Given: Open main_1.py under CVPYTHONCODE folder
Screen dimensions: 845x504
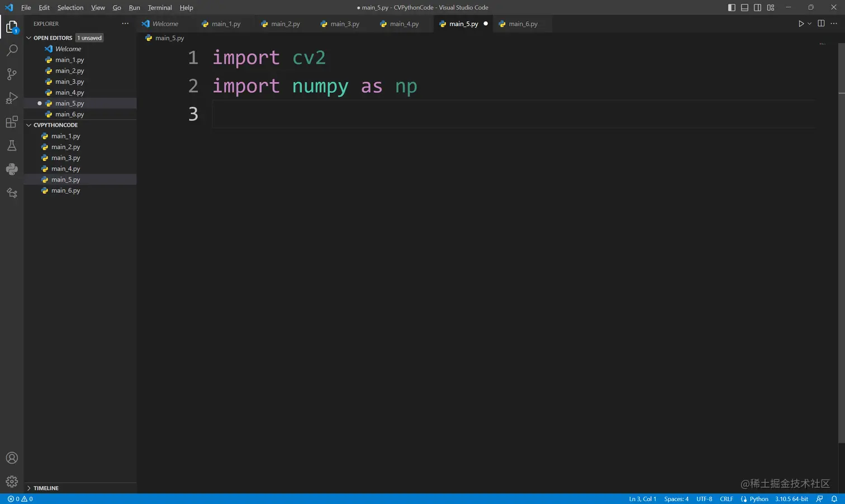Looking at the screenshot, I should [80, 136].
